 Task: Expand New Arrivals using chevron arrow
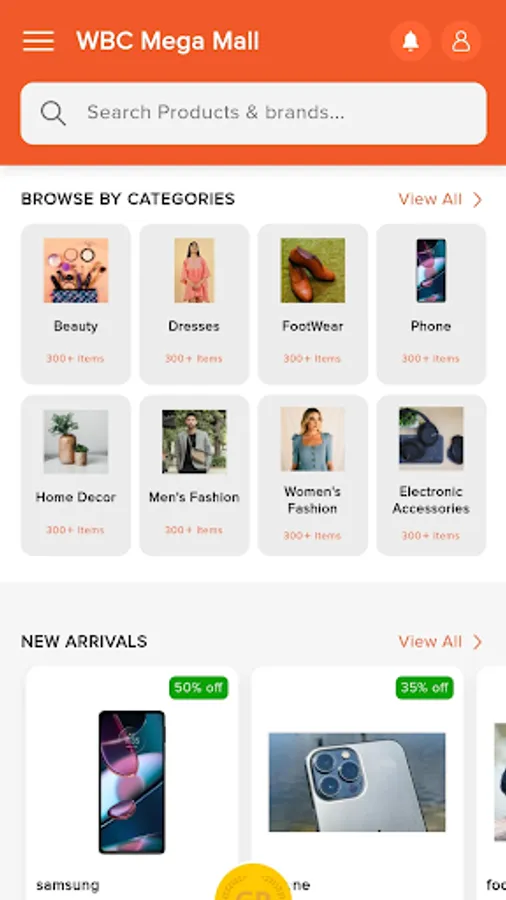[x=477, y=642]
